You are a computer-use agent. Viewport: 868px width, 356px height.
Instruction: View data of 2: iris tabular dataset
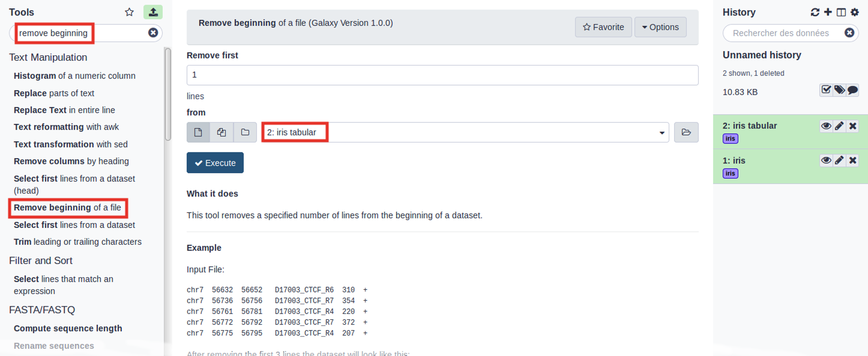pyautogui.click(x=826, y=126)
